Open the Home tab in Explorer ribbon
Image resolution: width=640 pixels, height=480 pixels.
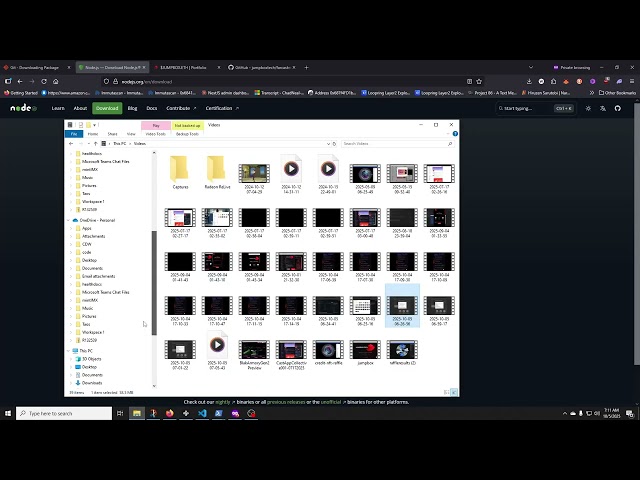(93, 134)
